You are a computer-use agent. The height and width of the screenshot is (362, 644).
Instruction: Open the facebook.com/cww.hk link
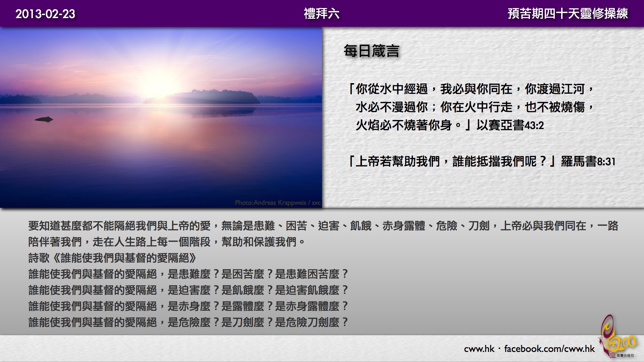click(x=549, y=349)
